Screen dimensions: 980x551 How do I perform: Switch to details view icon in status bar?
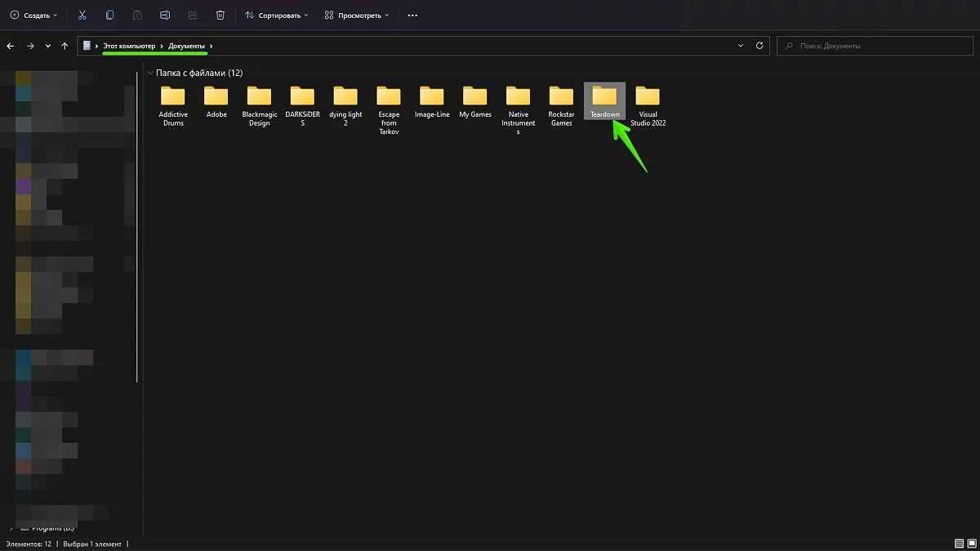tap(959, 544)
